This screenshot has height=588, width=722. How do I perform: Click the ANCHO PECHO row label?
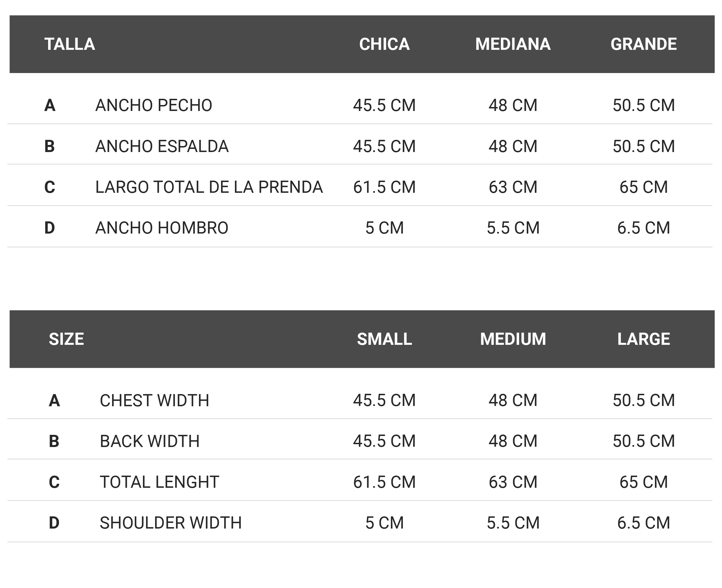pyautogui.click(x=154, y=105)
